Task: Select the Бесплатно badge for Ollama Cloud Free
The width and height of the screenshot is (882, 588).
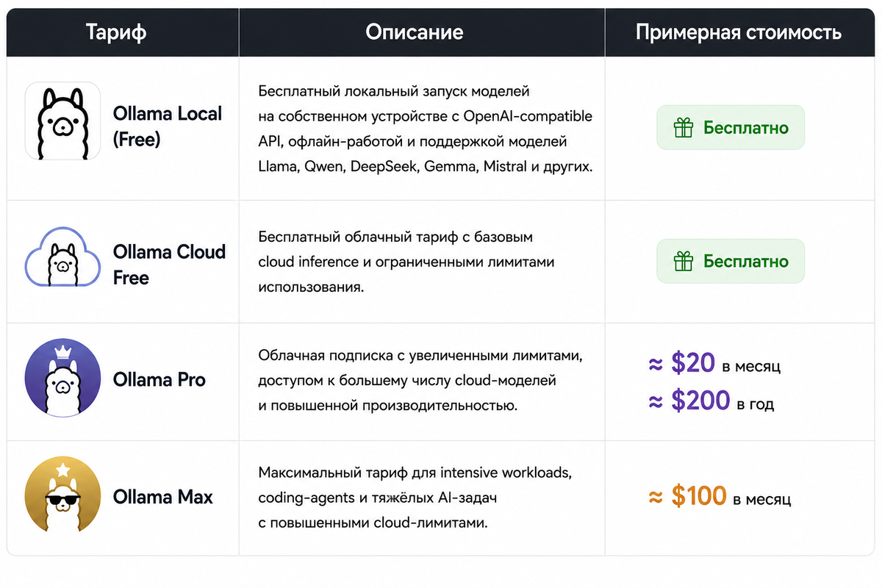Action: (731, 262)
